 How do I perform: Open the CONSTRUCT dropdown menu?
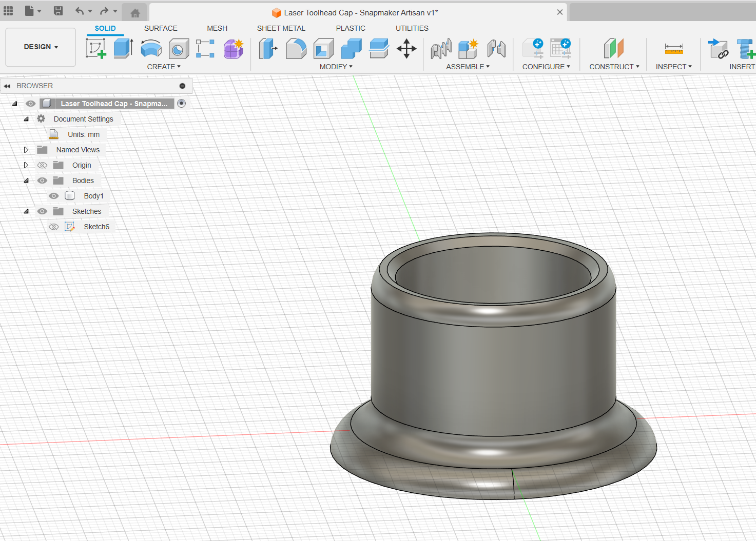coord(614,67)
